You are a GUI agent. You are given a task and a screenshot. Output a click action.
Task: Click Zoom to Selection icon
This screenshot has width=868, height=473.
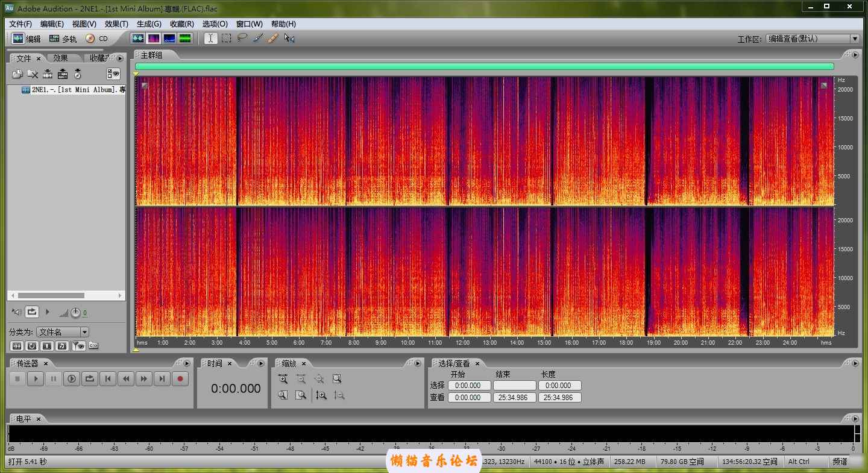point(337,379)
